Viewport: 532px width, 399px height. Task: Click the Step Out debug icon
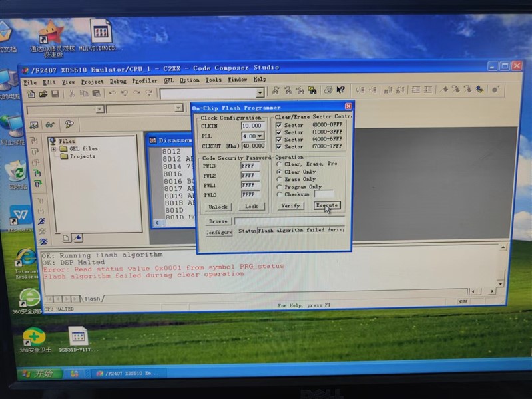[x=36, y=162]
